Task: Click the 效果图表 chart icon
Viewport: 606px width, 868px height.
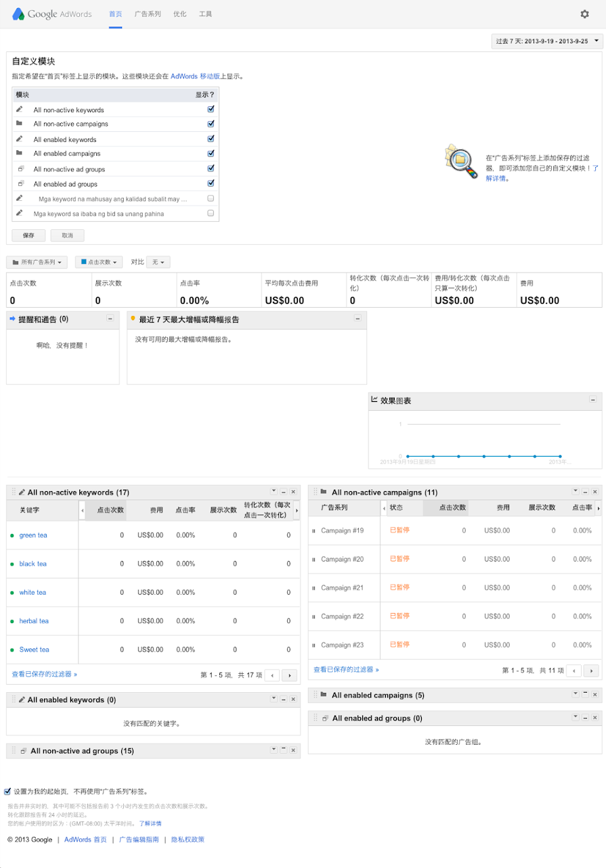Action: [374, 400]
